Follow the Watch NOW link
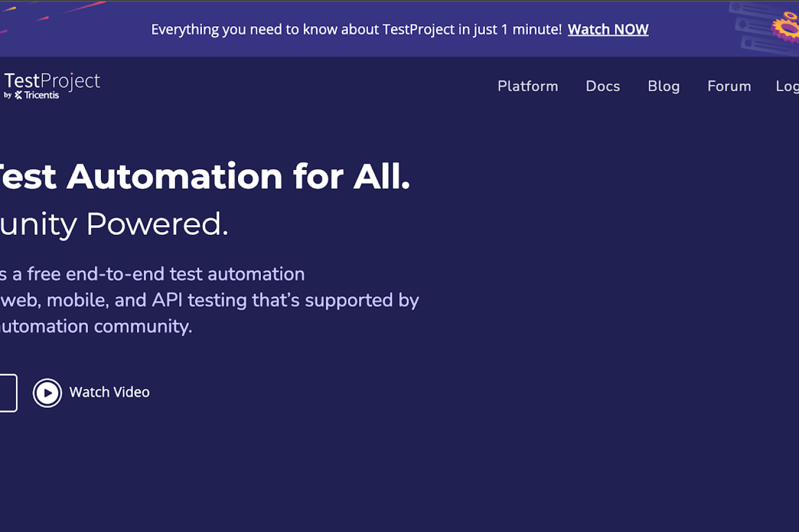 (x=608, y=29)
